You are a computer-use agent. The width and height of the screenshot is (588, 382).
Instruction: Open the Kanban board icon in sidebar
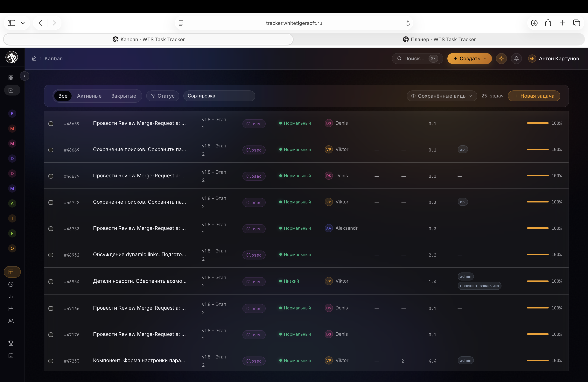point(11,272)
